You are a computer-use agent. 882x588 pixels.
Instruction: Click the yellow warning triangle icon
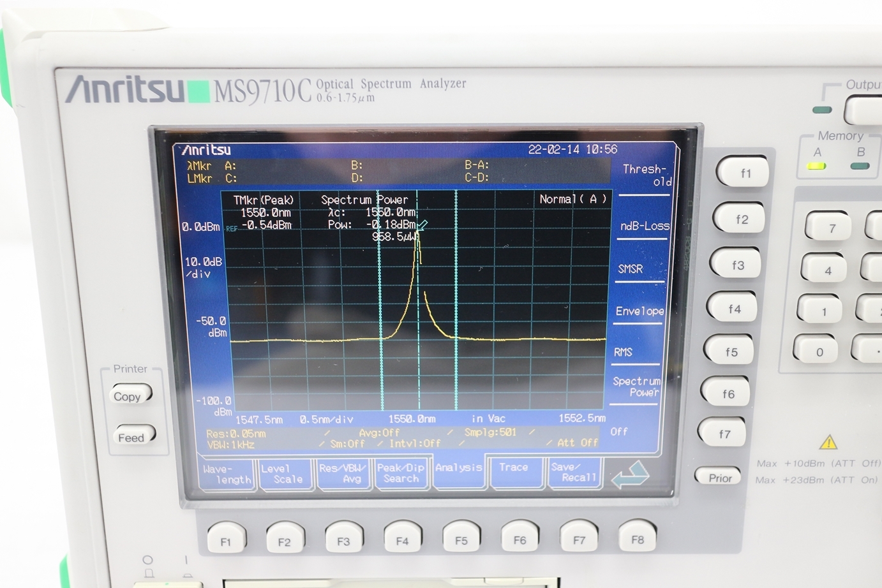pos(828,441)
